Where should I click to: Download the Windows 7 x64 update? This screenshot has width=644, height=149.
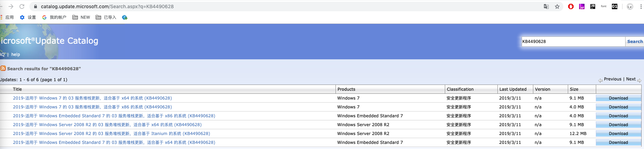coord(618,98)
